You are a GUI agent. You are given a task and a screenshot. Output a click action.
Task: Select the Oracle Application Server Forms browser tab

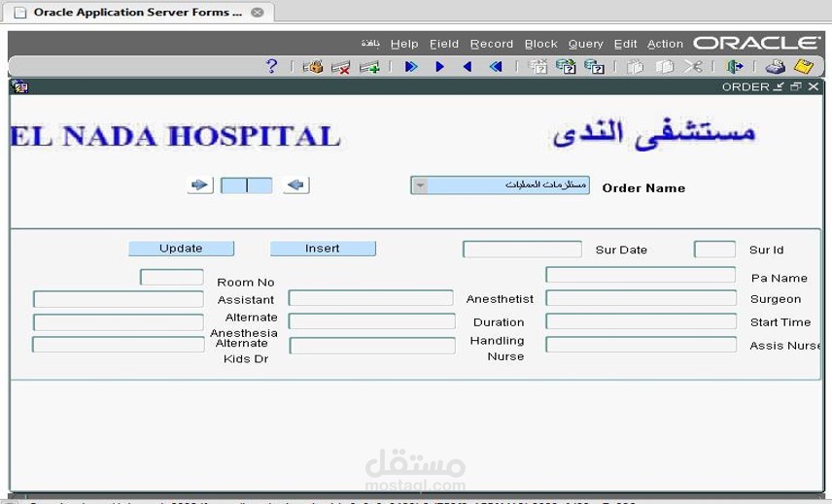point(137,13)
